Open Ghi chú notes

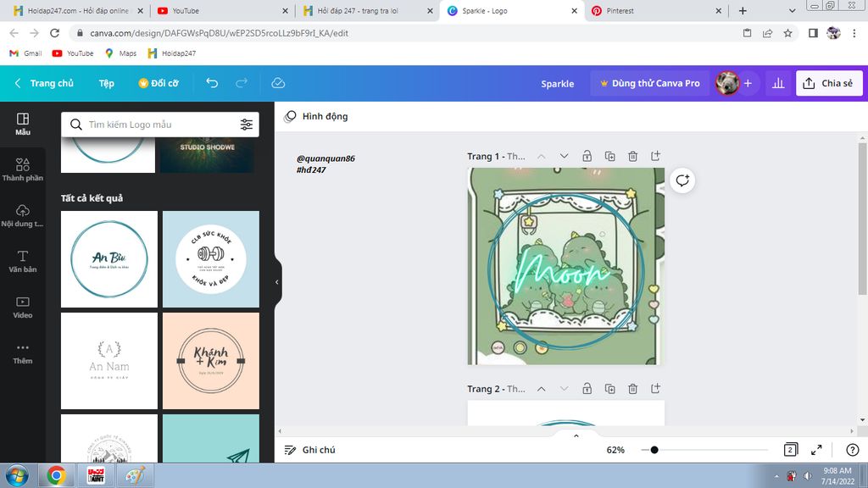coord(310,450)
